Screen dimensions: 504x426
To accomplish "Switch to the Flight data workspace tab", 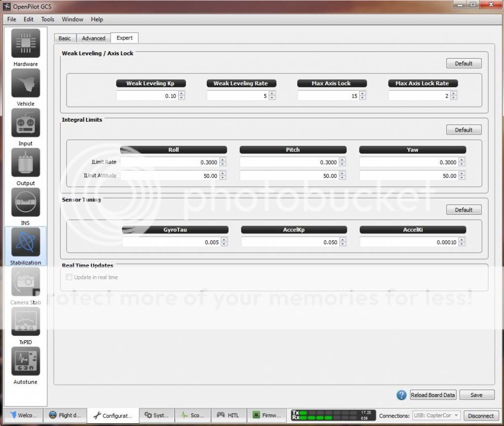I will (65, 415).
